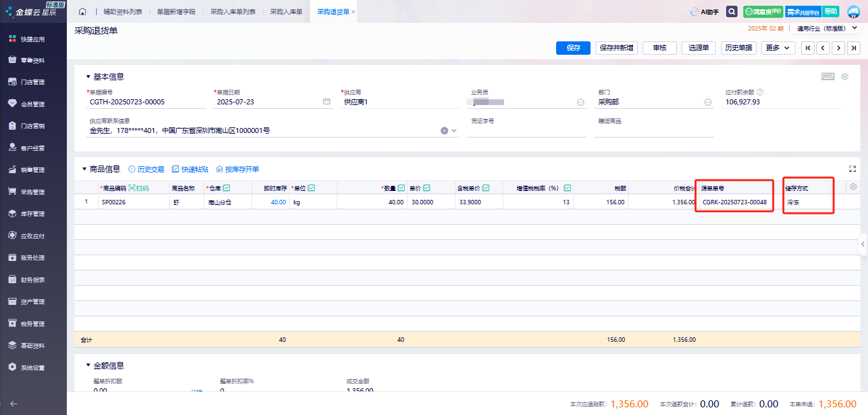Click the 凭证字号 input field
The image size is (868, 415).
[526, 130]
